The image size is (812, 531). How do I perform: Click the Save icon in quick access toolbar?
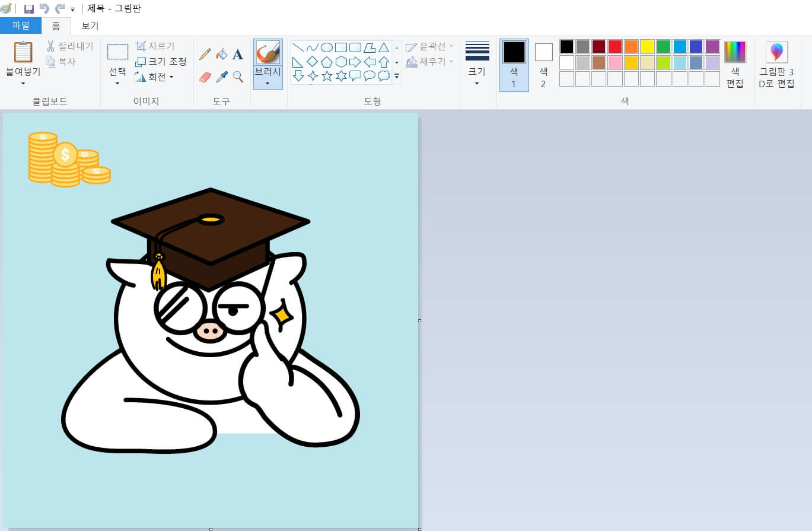[x=28, y=9]
